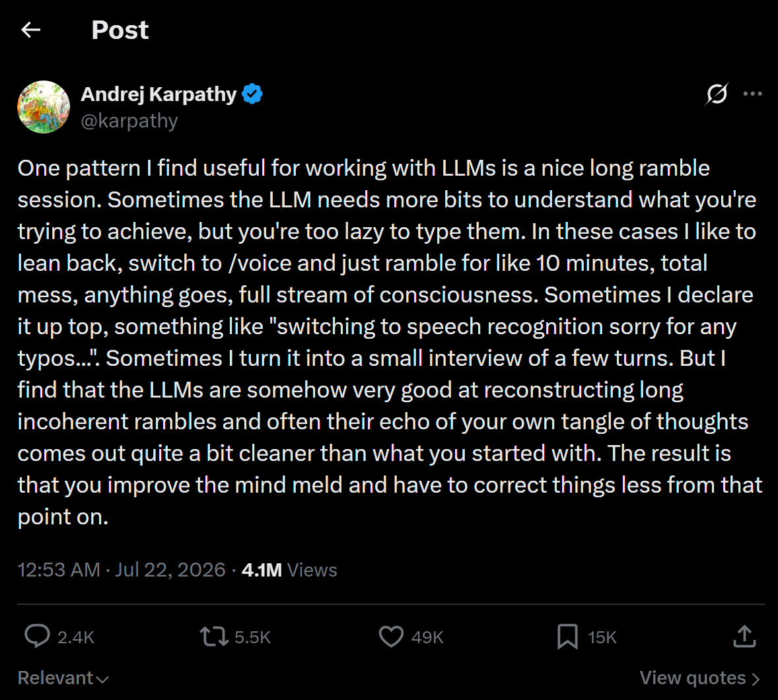The image size is (778, 700).
Task: Expand the Relevant sort dropdown
Action: 63,678
